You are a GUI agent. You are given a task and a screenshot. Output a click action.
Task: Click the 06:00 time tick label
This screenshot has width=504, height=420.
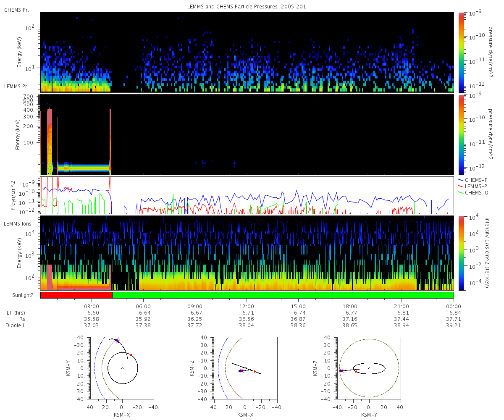coord(143,307)
